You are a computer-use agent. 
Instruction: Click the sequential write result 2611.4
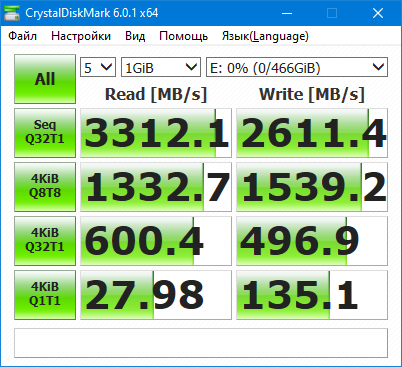[312, 133]
